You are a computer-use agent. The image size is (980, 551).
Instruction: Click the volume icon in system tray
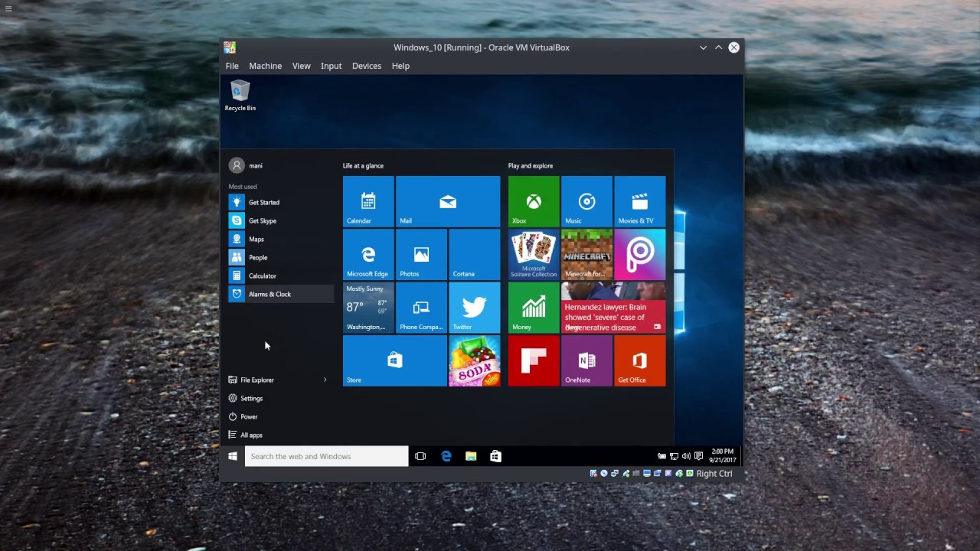686,456
